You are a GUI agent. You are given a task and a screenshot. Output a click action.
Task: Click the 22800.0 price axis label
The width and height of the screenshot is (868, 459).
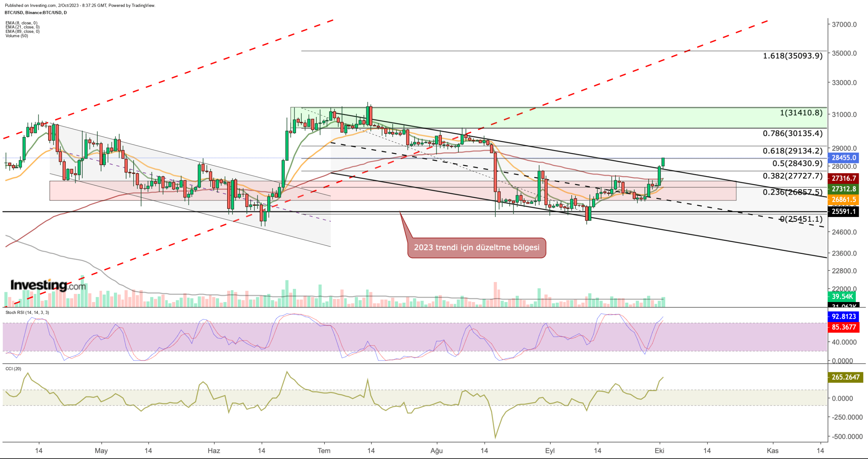click(844, 271)
